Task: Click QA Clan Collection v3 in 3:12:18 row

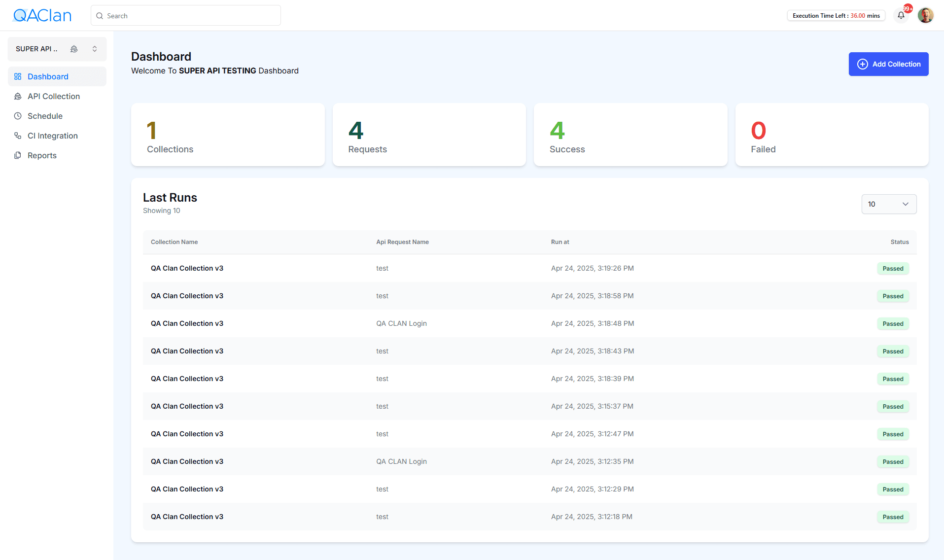Action: coord(187,517)
